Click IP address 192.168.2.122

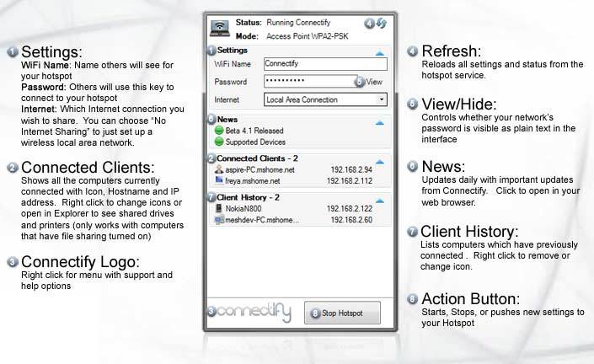click(x=350, y=209)
